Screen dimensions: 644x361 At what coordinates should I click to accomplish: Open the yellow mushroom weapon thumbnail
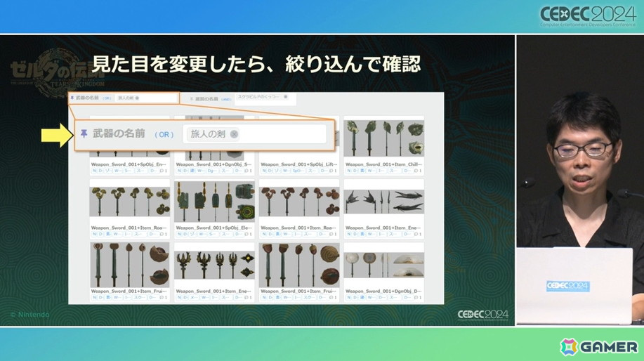129,202
